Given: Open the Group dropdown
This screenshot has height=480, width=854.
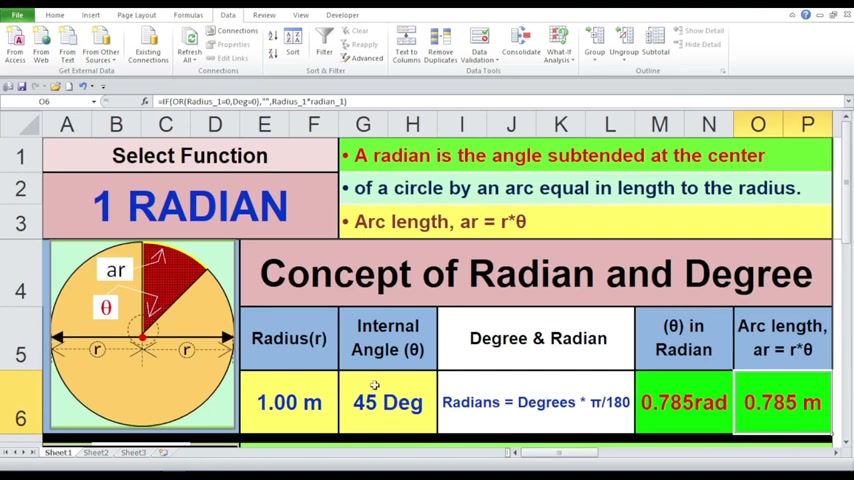Looking at the screenshot, I should pos(594,45).
